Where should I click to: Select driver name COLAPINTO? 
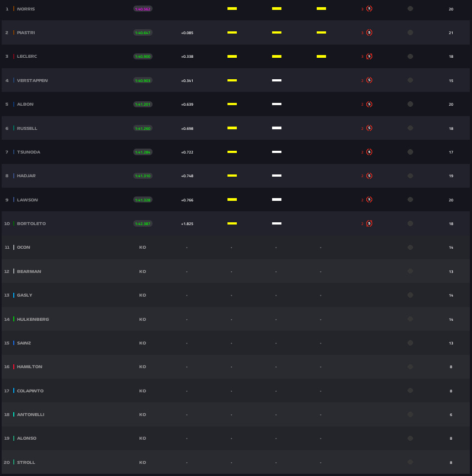click(30, 391)
